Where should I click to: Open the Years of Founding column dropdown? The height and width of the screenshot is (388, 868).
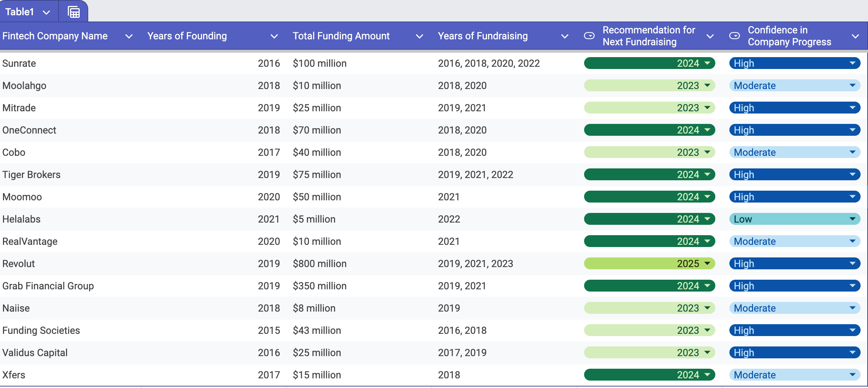pos(274,36)
